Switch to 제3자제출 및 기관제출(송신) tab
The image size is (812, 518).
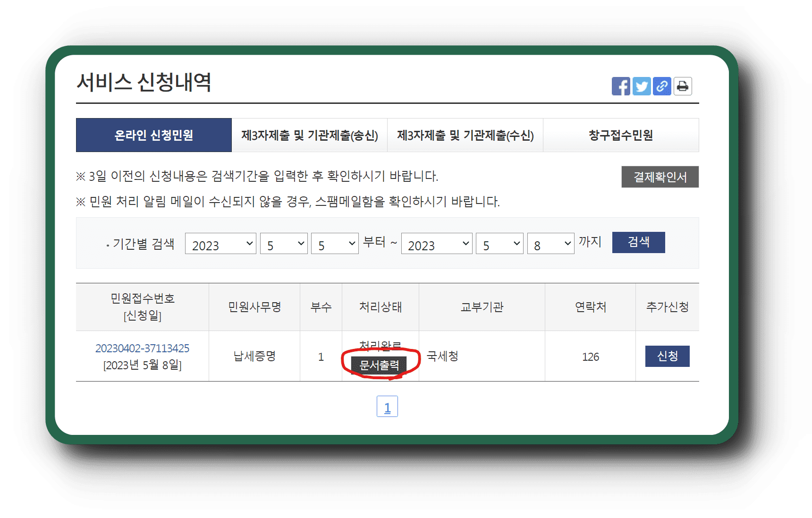(310, 135)
